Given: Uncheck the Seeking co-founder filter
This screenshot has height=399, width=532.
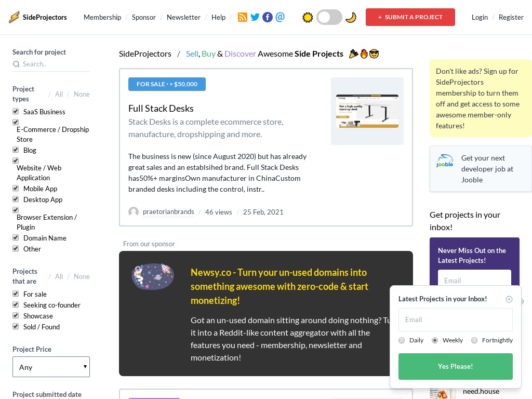Looking at the screenshot, I should pos(16,304).
